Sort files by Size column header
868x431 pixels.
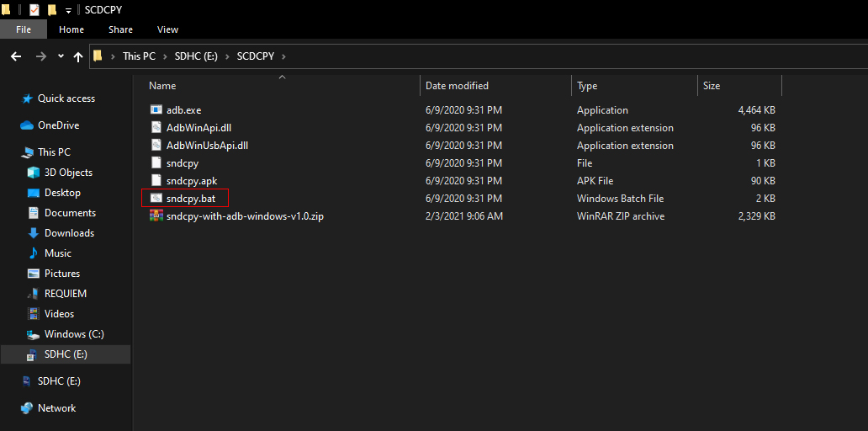(712, 86)
